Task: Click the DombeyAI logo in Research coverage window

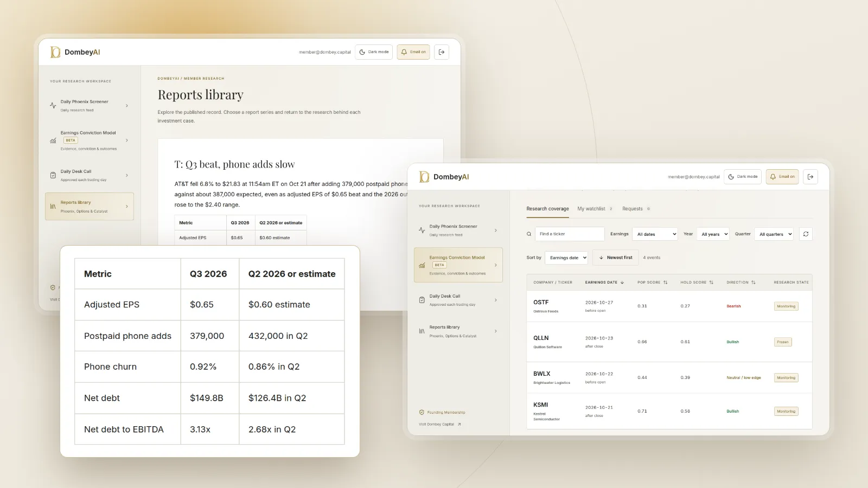Action: [444, 177]
